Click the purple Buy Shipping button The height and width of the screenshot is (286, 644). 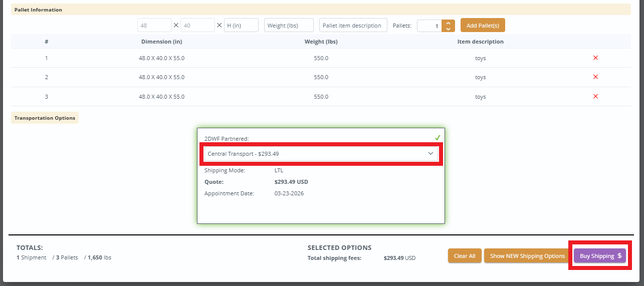tap(600, 256)
